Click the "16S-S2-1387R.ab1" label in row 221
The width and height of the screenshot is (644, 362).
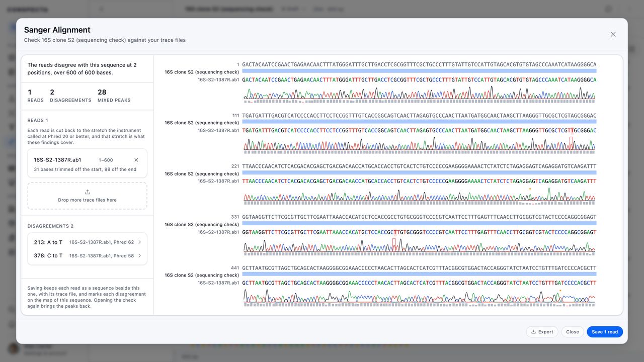point(218,181)
